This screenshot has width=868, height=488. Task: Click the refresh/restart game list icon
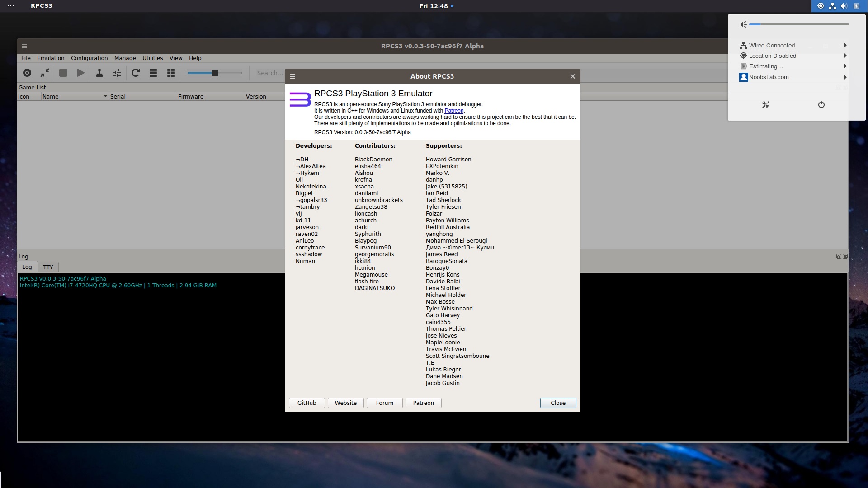(136, 73)
